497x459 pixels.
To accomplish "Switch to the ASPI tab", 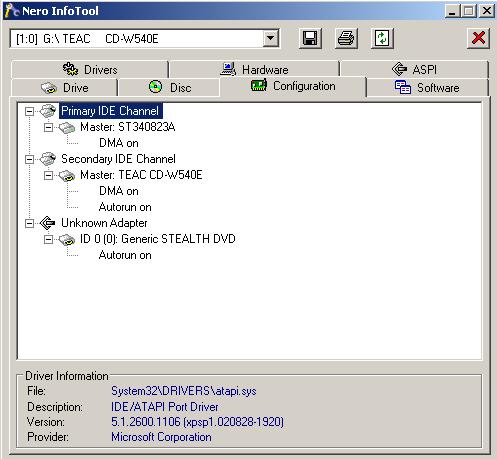I will click(414, 70).
